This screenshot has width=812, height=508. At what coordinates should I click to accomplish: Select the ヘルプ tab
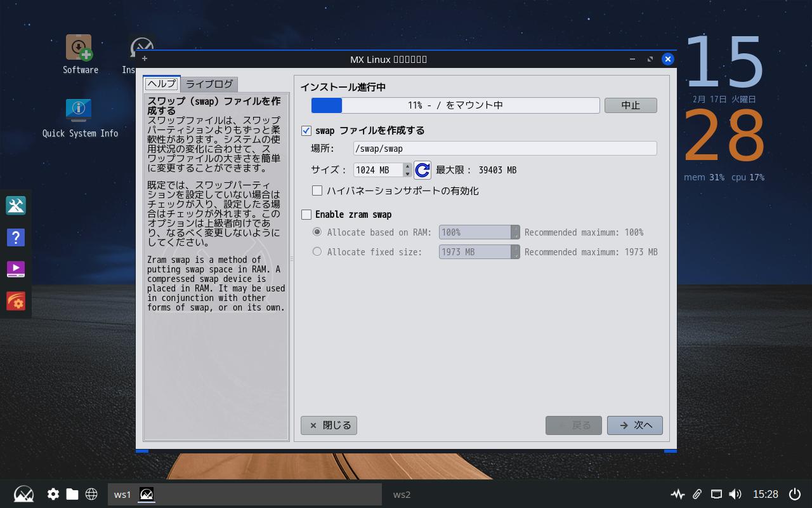click(x=162, y=84)
